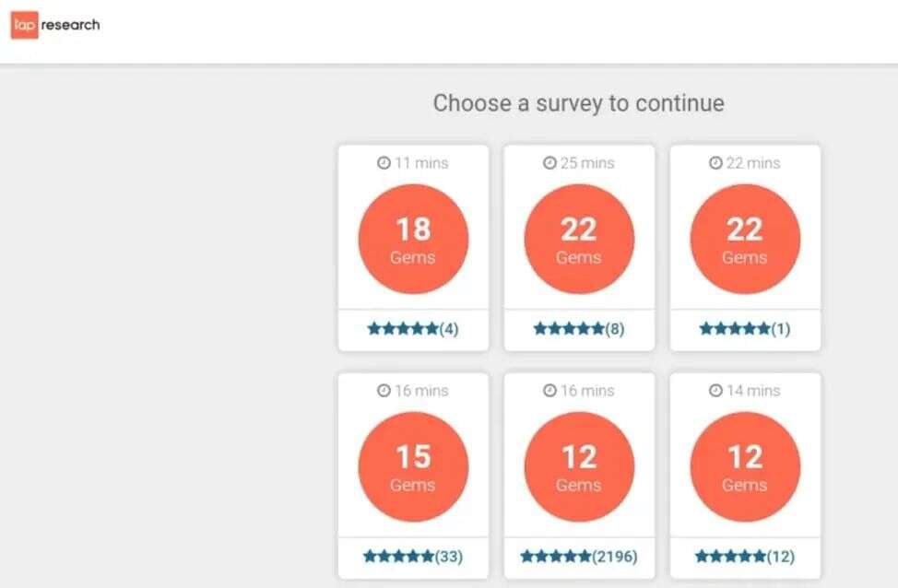Click the star rating on the 18 Gems survey
Screen dimensions: 898x588
pos(403,326)
